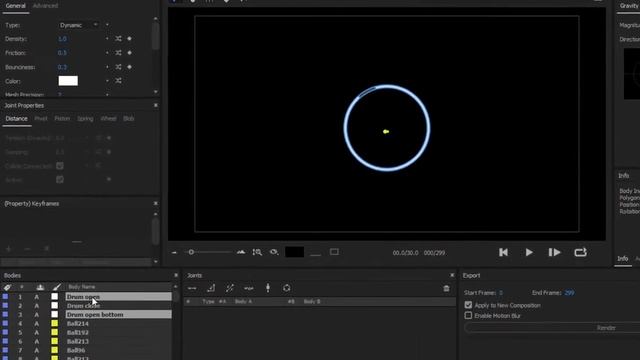
Task: Toggle blue tag square for Ball192
Action: coord(5,332)
